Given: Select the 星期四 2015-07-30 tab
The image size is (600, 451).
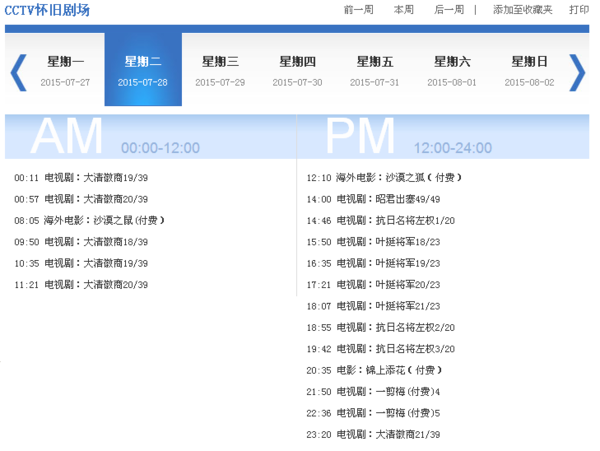Looking at the screenshot, I should pos(297,70).
